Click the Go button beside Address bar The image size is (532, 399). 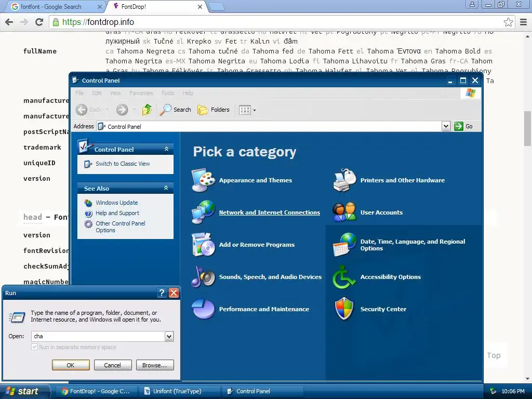click(463, 126)
